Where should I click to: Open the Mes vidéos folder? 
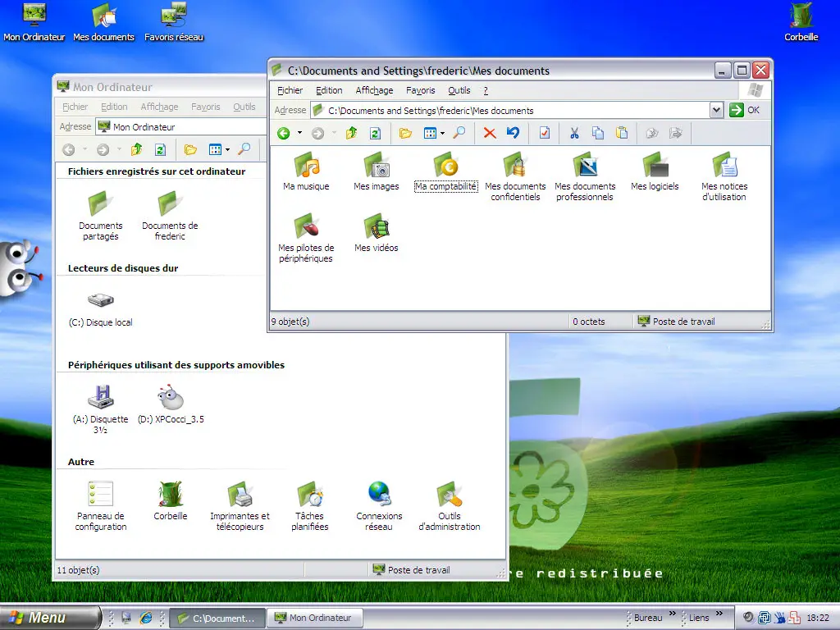click(376, 234)
